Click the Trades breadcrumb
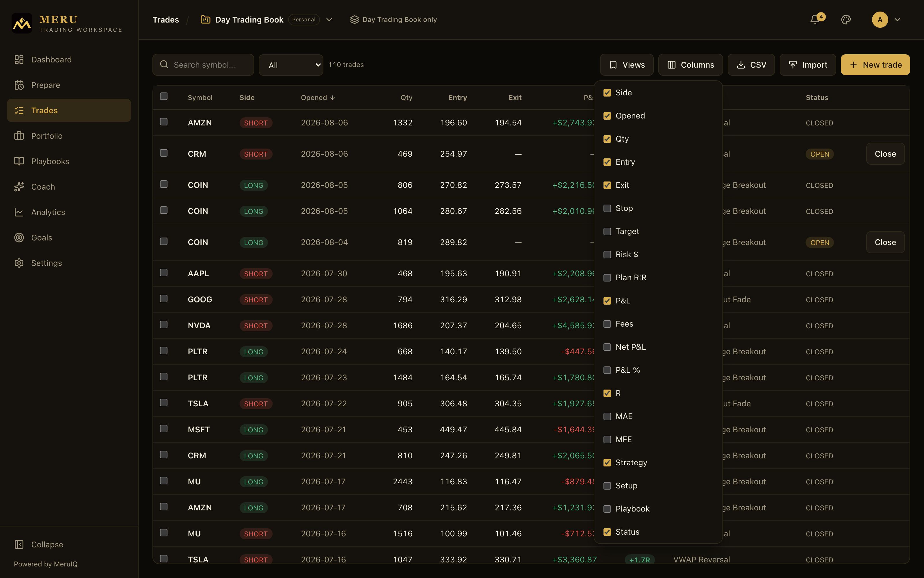924x578 pixels. point(166,20)
